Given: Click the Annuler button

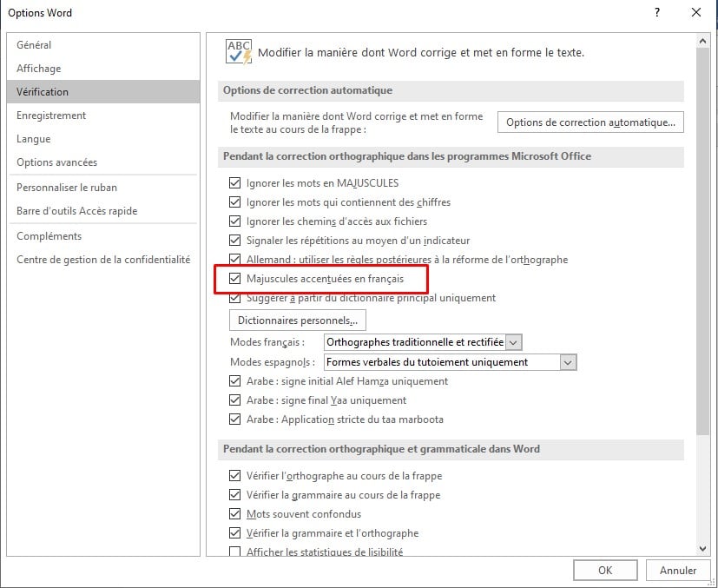Looking at the screenshot, I should pyautogui.click(x=678, y=570).
